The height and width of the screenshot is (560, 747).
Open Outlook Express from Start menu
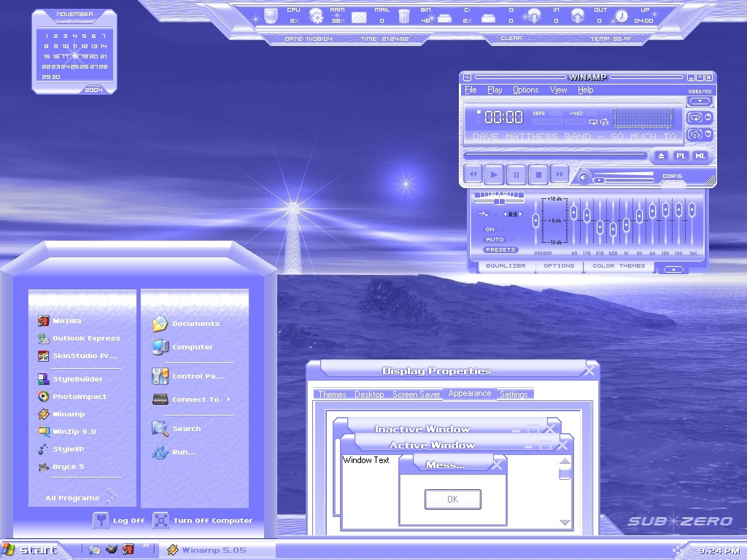[x=79, y=338]
